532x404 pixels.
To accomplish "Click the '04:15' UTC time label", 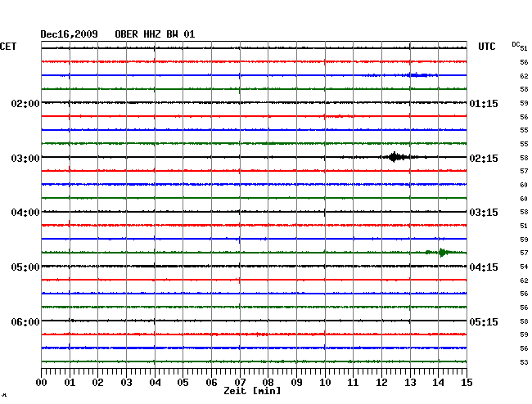I will tap(484, 267).
